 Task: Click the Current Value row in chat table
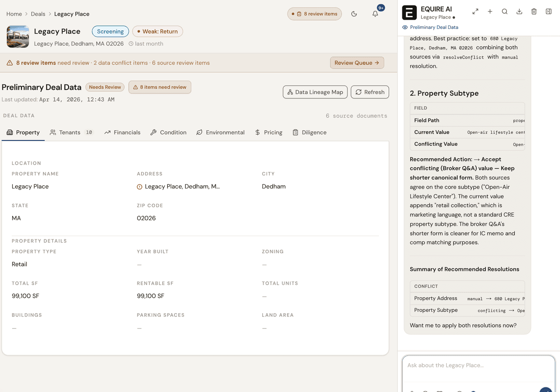[x=467, y=132]
